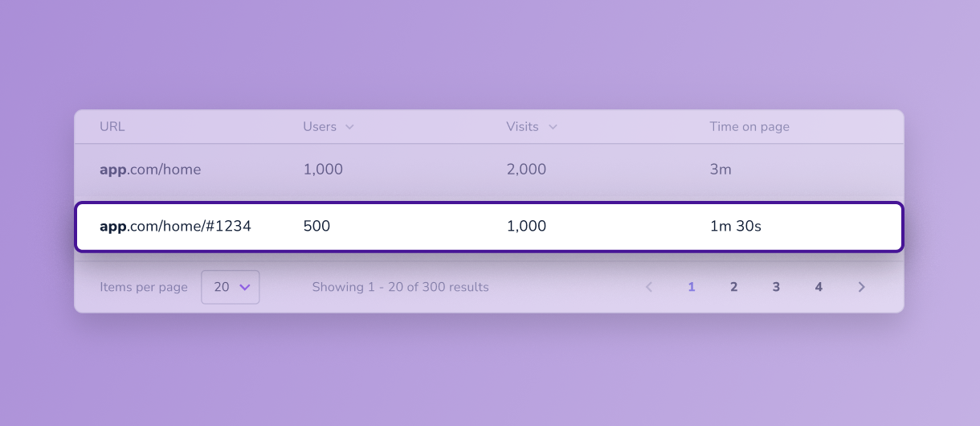Click the URL column header
The image size is (980, 426).
(112, 127)
